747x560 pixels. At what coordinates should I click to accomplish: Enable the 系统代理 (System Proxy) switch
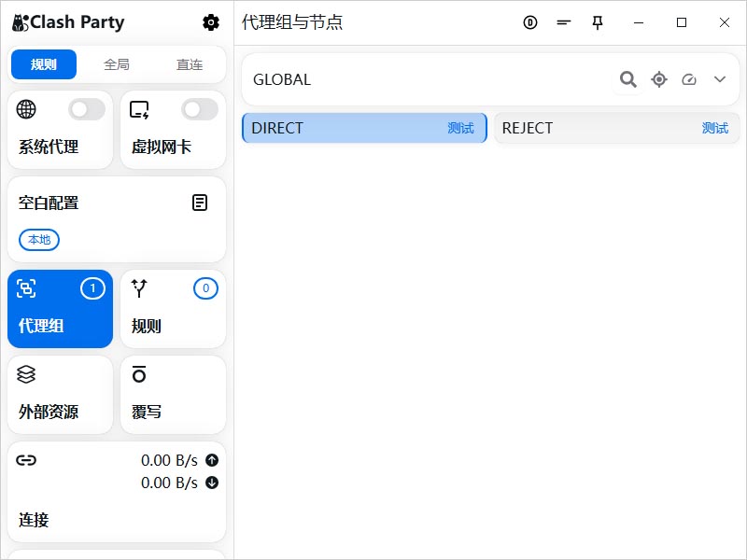tap(87, 109)
